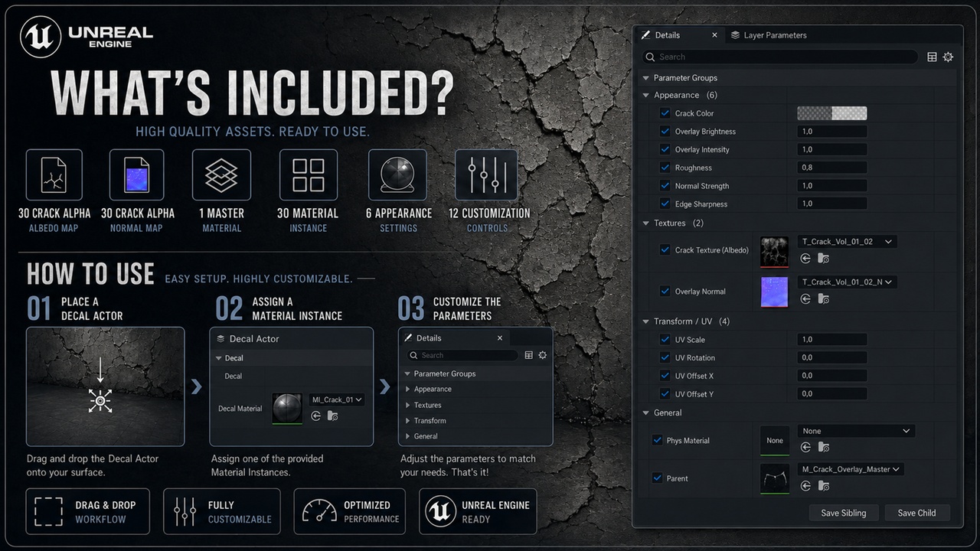Toggle the UV Rotation checkbox
Viewport: 980px width, 551px height.
click(665, 358)
